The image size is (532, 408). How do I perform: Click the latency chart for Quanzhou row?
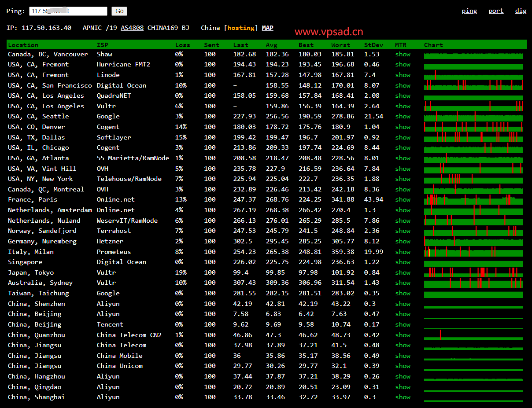473,335
